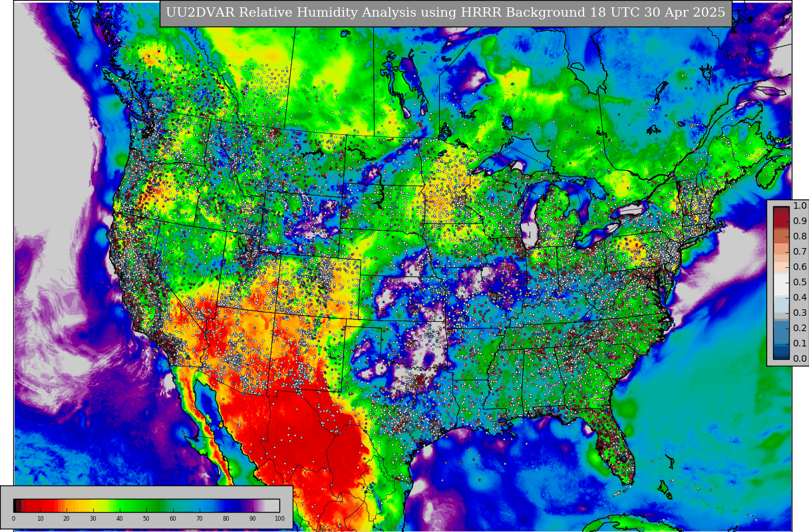This screenshot has width=809, height=532.
Task: Click the 0.0 label on right legend
Action: 800,359
